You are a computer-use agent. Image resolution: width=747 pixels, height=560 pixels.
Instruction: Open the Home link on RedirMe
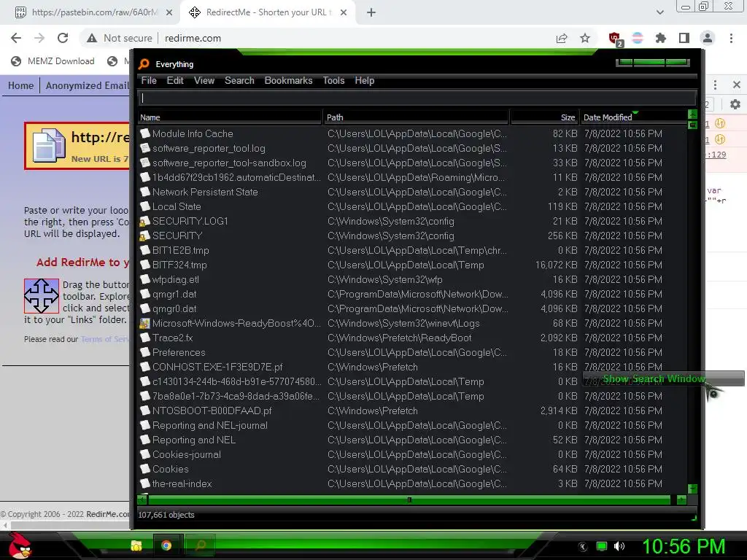point(21,86)
